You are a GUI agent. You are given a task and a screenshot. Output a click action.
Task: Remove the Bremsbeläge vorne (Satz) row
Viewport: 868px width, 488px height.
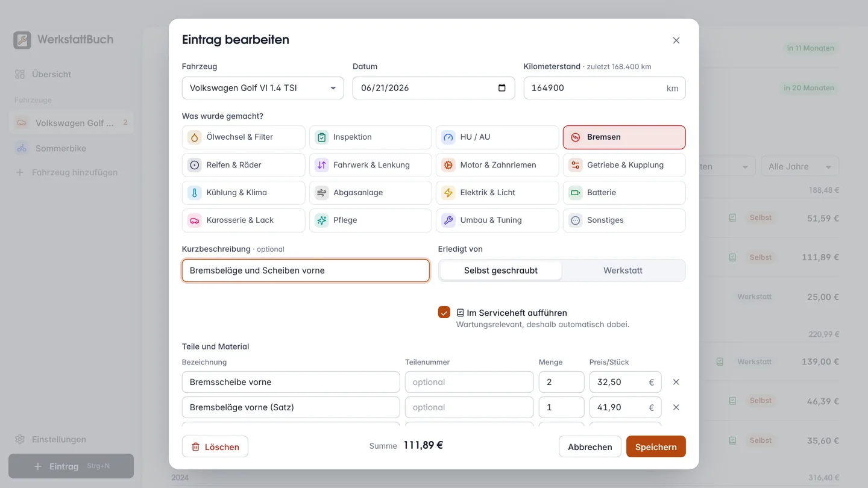676,407
